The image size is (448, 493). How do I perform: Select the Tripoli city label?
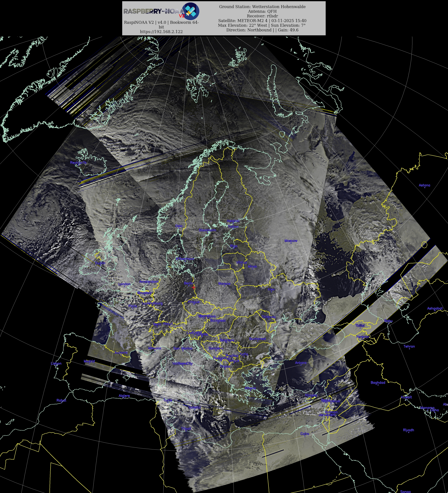186,429
